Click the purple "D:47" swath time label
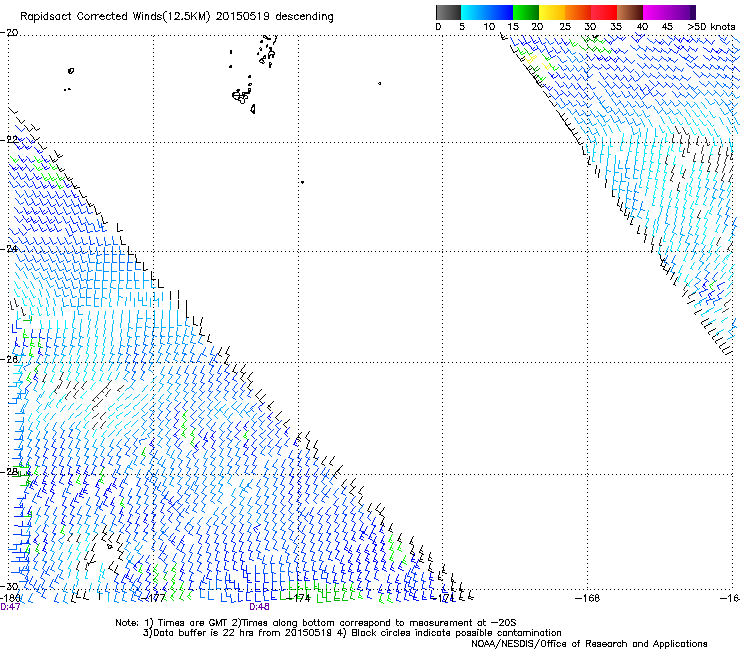The image size is (740, 650). pos(10,607)
